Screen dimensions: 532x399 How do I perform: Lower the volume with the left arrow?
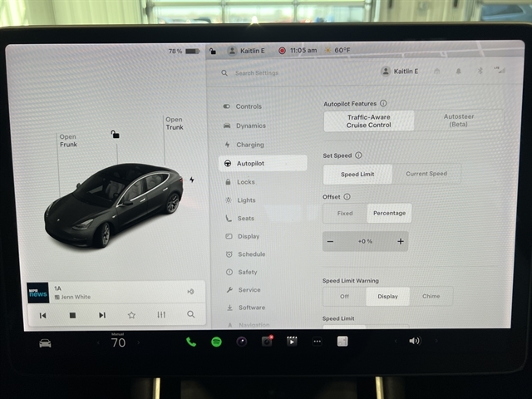click(396, 341)
